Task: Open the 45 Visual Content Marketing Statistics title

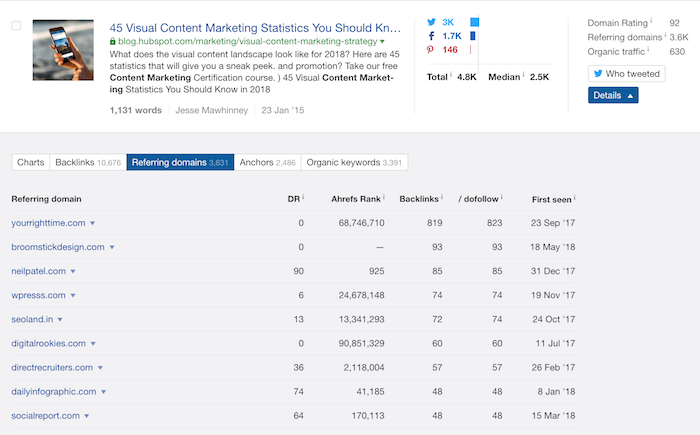Action: pos(255,28)
